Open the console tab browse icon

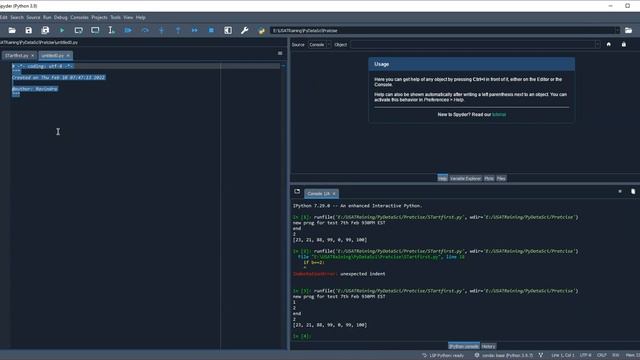pyautogui.click(x=297, y=191)
